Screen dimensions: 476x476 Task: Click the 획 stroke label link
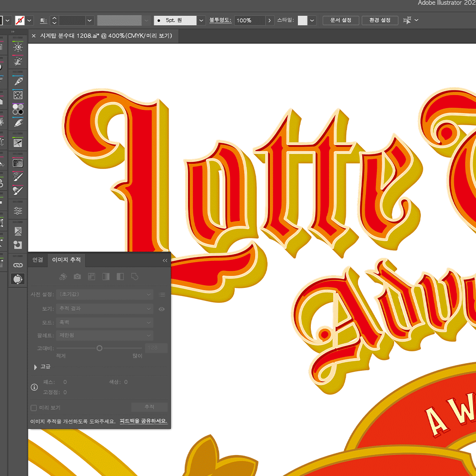point(43,20)
